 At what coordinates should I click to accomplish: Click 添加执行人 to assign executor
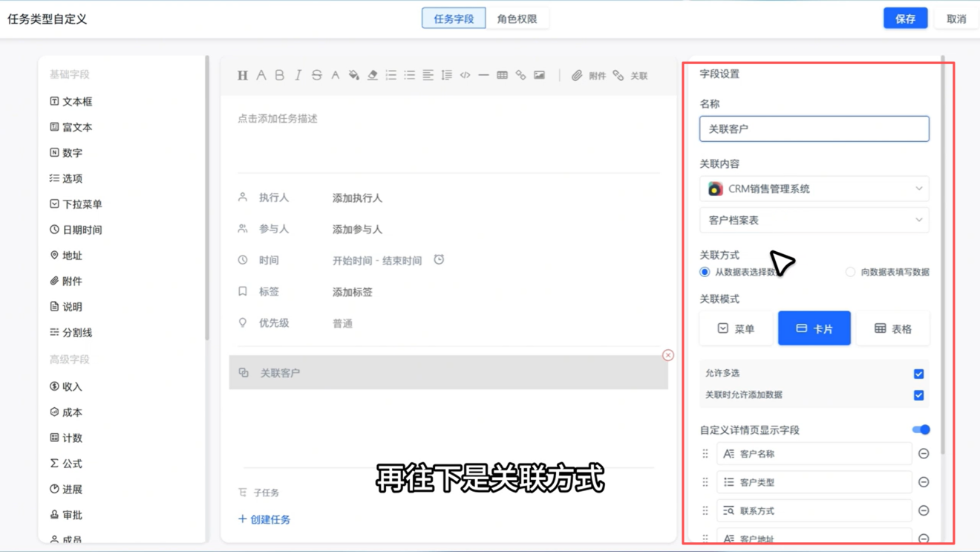[357, 198]
